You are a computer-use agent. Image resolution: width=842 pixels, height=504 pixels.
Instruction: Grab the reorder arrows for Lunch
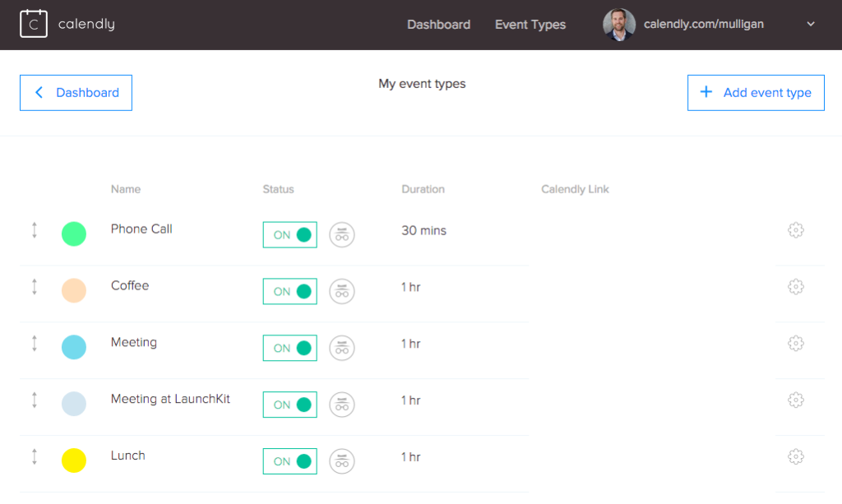(x=35, y=457)
